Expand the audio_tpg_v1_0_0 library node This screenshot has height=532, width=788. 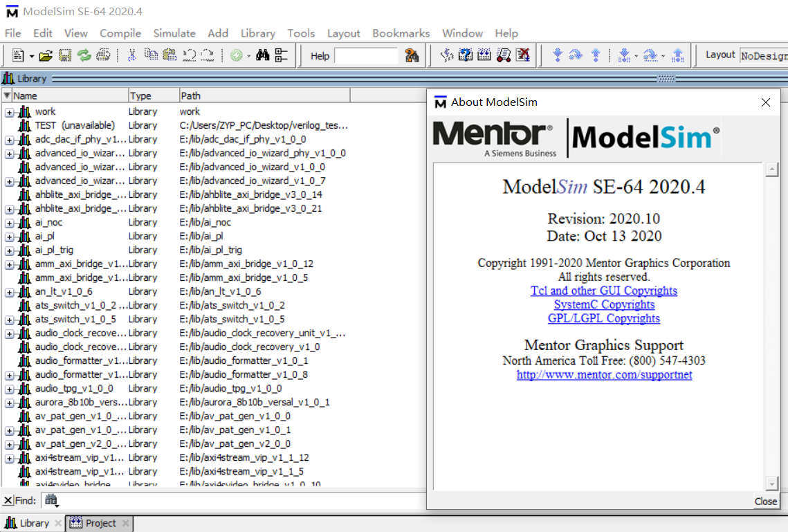[x=10, y=389]
